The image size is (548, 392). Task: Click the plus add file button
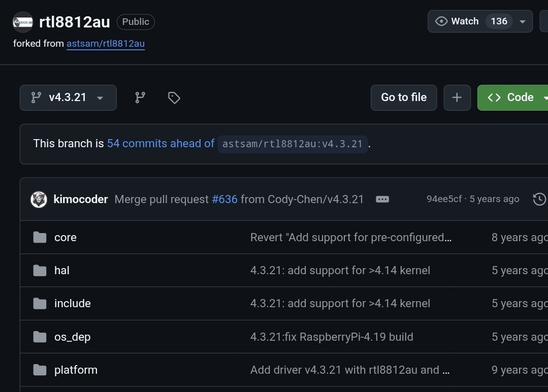(x=457, y=97)
